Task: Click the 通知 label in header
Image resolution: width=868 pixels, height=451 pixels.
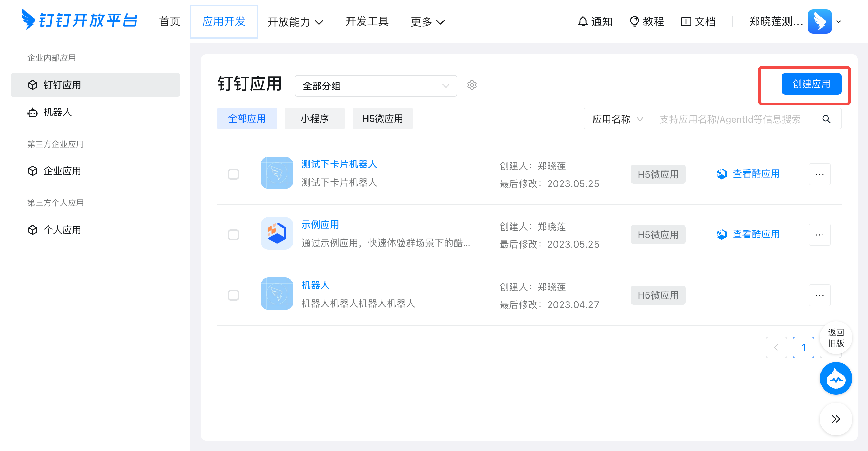Action: [602, 22]
